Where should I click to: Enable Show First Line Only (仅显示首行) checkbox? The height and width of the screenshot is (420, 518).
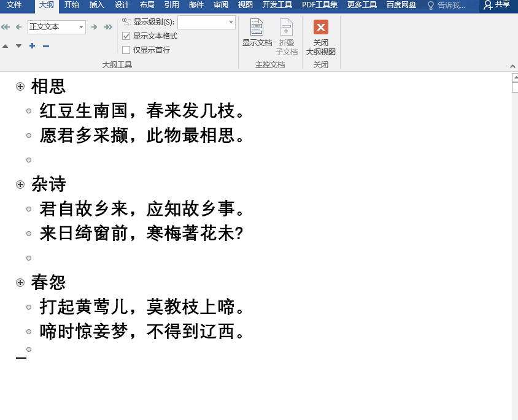pos(126,50)
